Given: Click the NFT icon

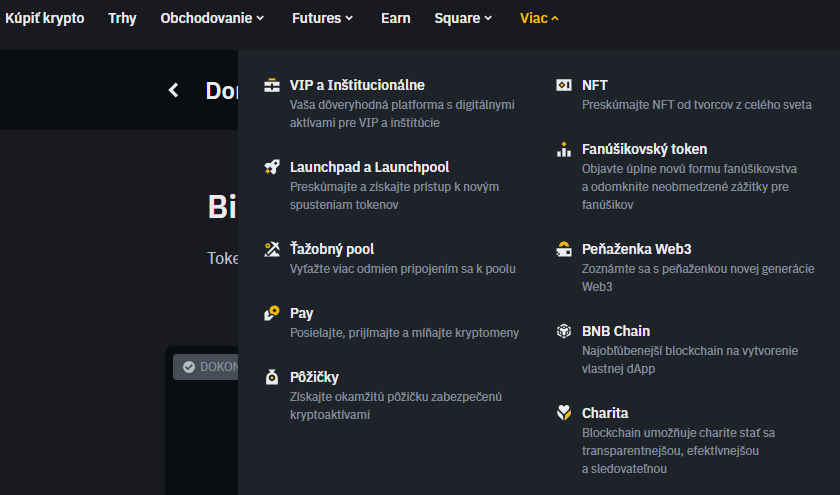Looking at the screenshot, I should pos(563,85).
